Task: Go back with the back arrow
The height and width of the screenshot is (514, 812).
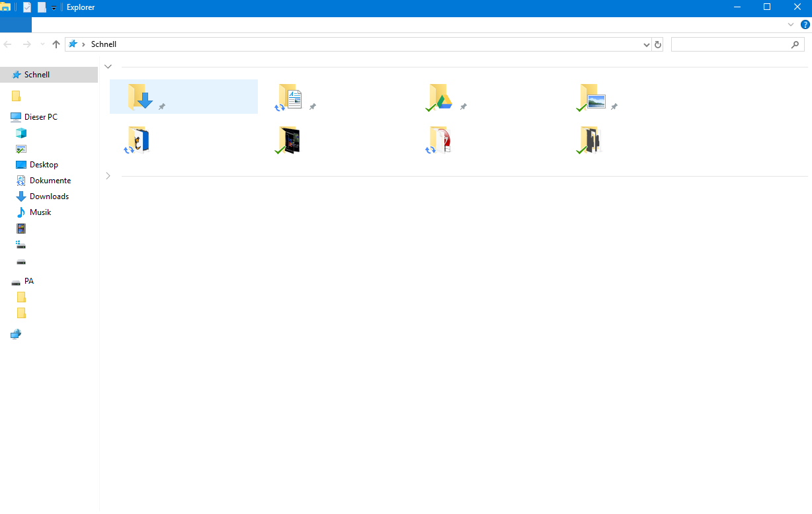Action: pos(8,44)
